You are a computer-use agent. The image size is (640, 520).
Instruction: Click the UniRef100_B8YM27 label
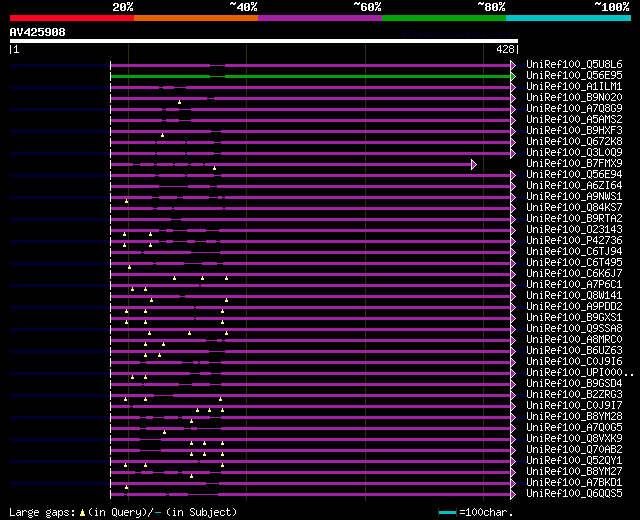click(574, 472)
